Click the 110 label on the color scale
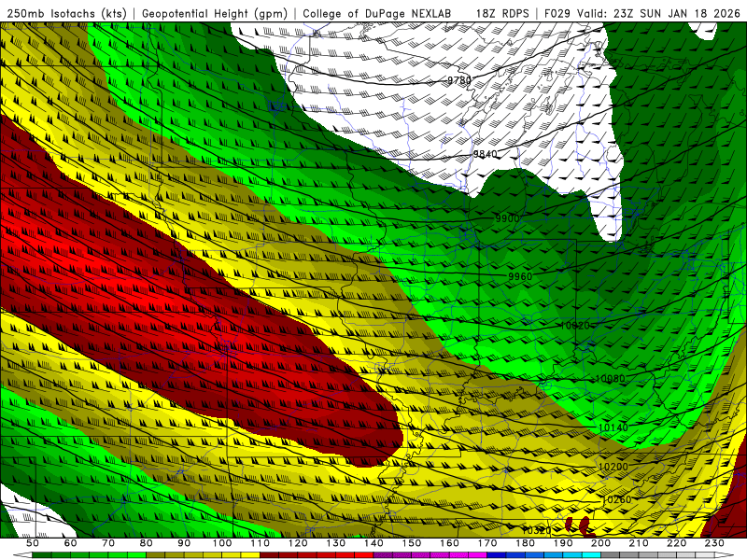This screenshot has height=560, width=747. pos(260,543)
